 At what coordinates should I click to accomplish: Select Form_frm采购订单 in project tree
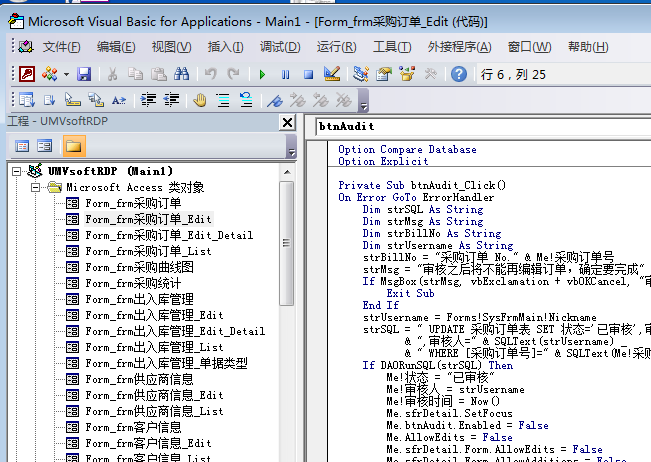click(133, 203)
